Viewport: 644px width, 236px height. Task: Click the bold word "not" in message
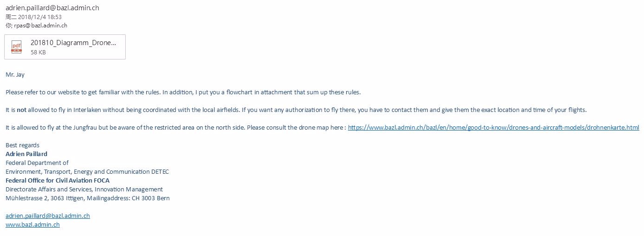(x=22, y=110)
